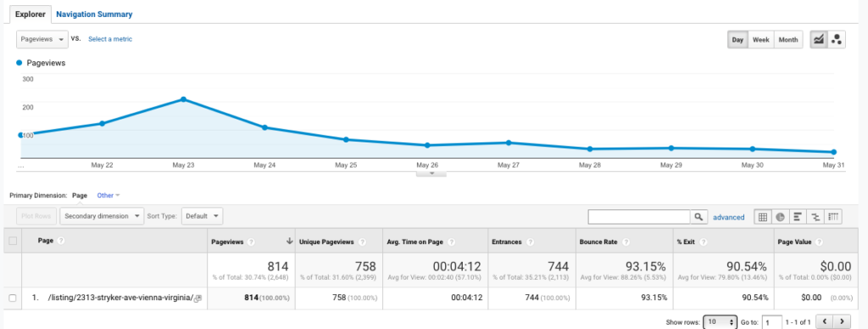This screenshot has width=868, height=329.
Task: Sort by the Page Value column header
Action: coord(795,242)
